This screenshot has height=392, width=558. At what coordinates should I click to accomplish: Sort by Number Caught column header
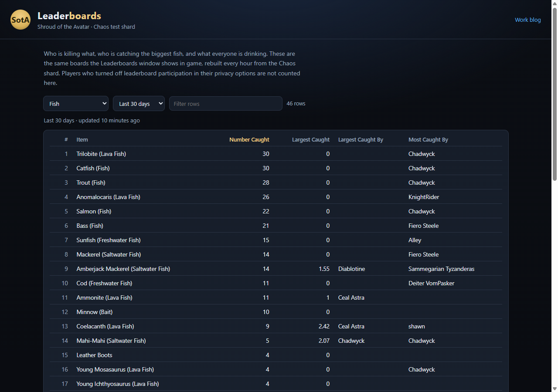249,140
